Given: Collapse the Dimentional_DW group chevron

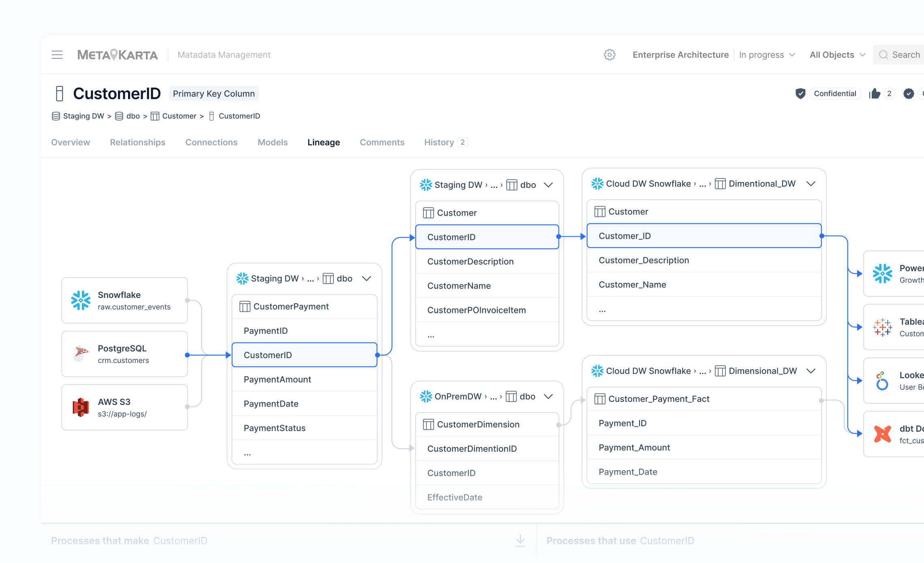Looking at the screenshot, I should click(811, 184).
